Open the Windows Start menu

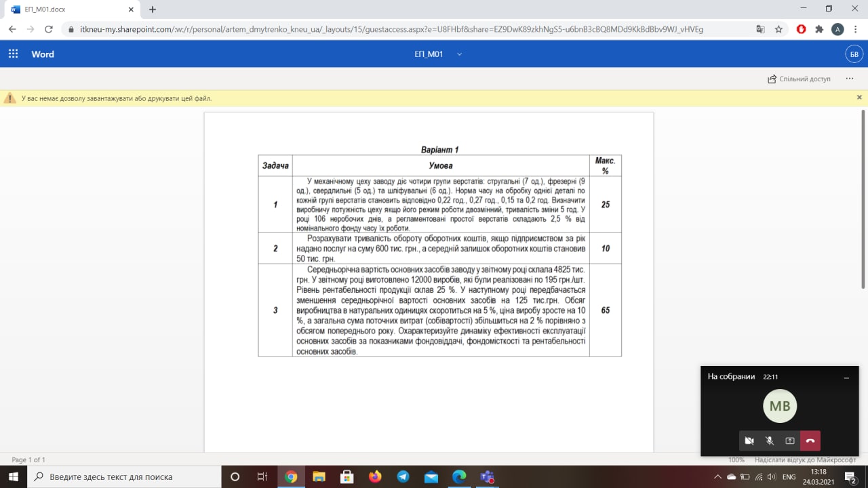coord(13,476)
